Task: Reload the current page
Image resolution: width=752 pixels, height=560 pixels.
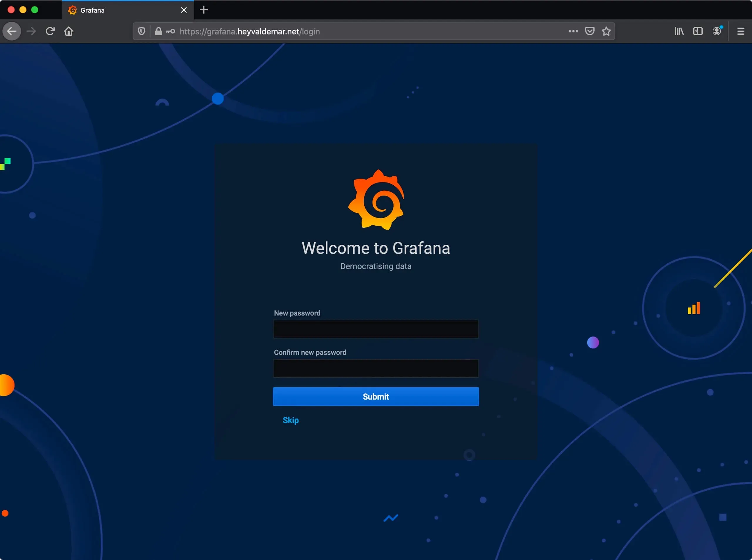Action: pos(50,31)
